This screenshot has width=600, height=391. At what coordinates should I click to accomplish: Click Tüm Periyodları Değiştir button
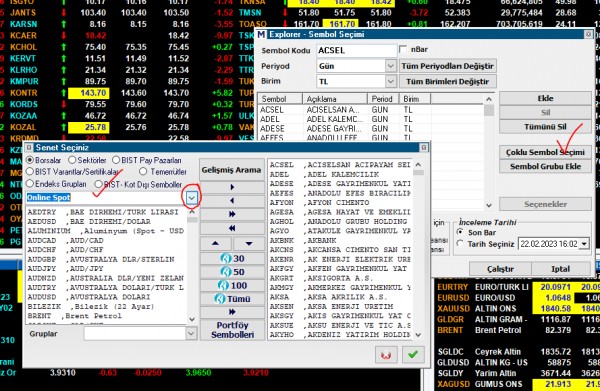click(x=448, y=66)
